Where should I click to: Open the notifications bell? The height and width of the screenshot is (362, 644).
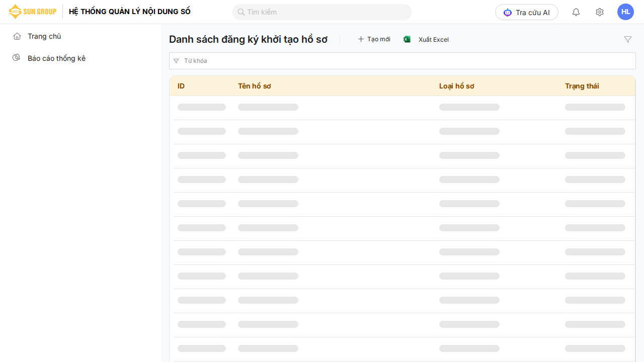pos(576,12)
